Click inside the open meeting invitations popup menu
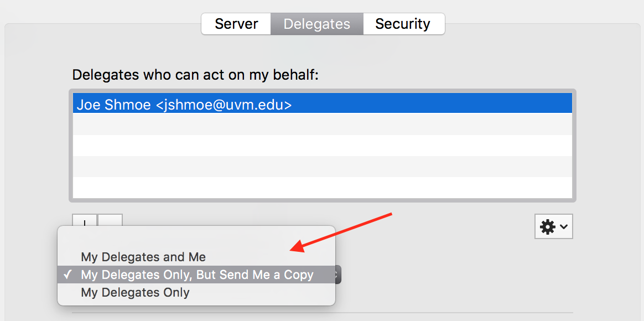The image size is (644, 321). tap(196, 265)
